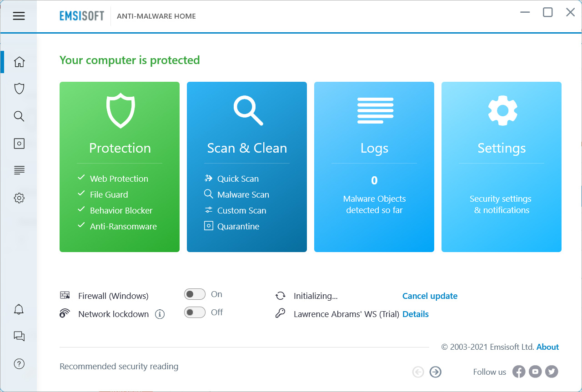582x392 pixels.
Task: Maximize the Emsisoft window
Action: pos(548,12)
